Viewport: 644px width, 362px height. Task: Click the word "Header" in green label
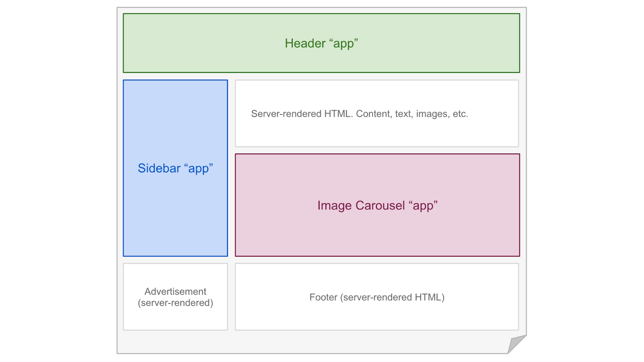305,43
